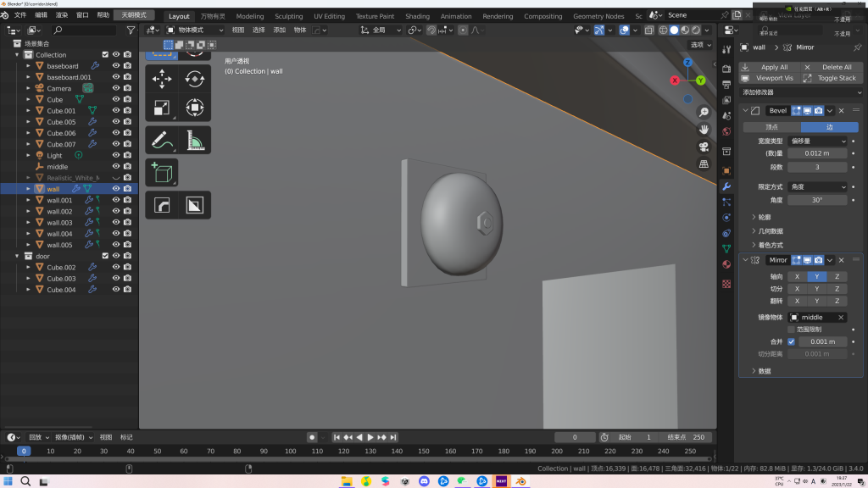Toggle visibility of Cube.002

[116, 267]
